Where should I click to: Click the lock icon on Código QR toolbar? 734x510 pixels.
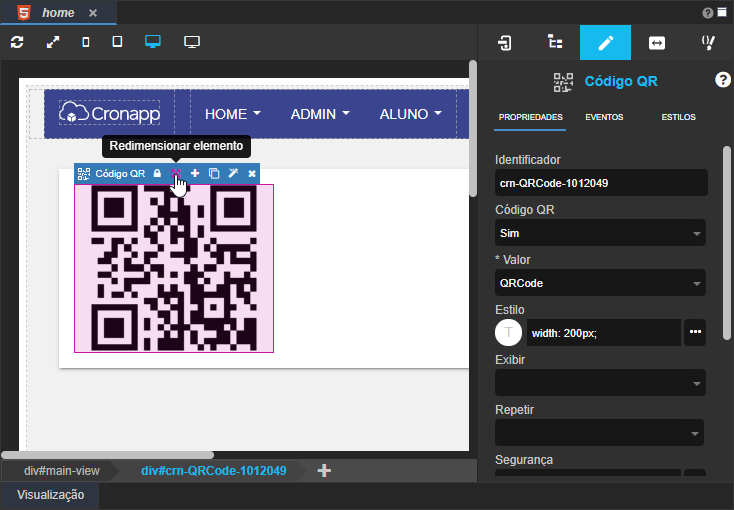[x=157, y=174]
